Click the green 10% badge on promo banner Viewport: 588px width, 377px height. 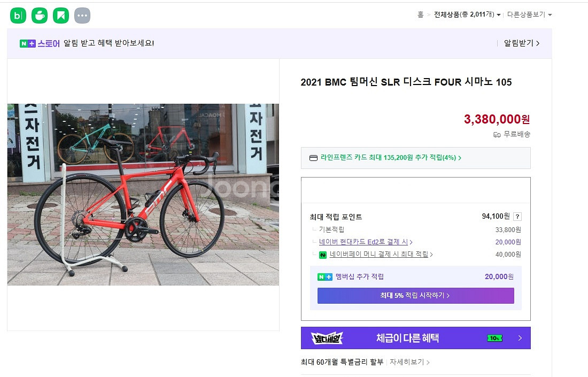point(494,338)
